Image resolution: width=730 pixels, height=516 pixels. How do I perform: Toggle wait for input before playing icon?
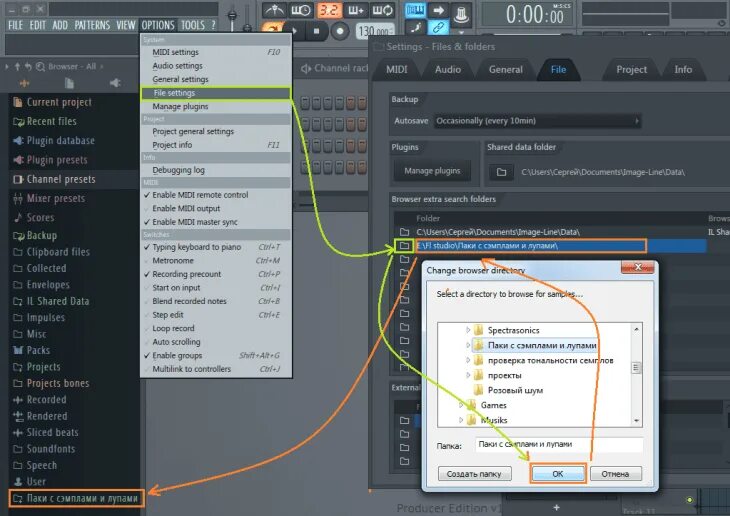point(301,10)
